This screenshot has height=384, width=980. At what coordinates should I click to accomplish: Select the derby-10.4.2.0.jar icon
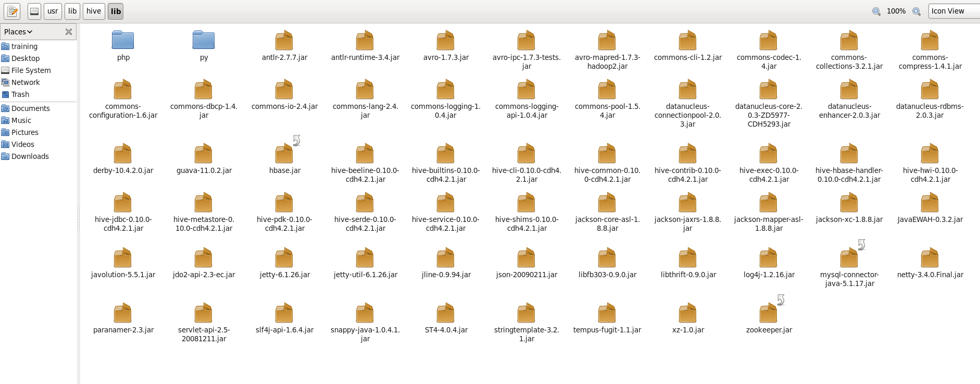pyautogui.click(x=123, y=153)
